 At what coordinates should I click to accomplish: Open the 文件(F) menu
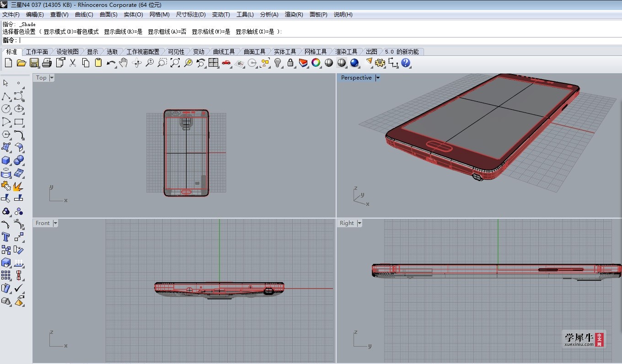[x=11, y=14]
